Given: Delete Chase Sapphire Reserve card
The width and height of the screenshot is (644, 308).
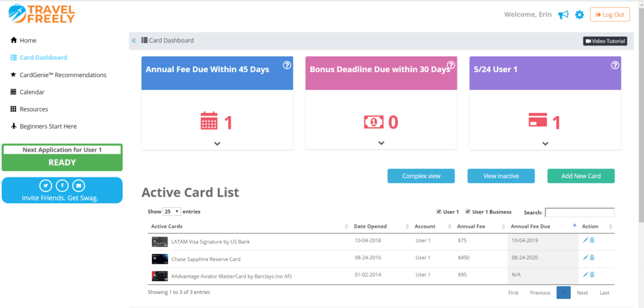Looking at the screenshot, I should pos(592,258).
